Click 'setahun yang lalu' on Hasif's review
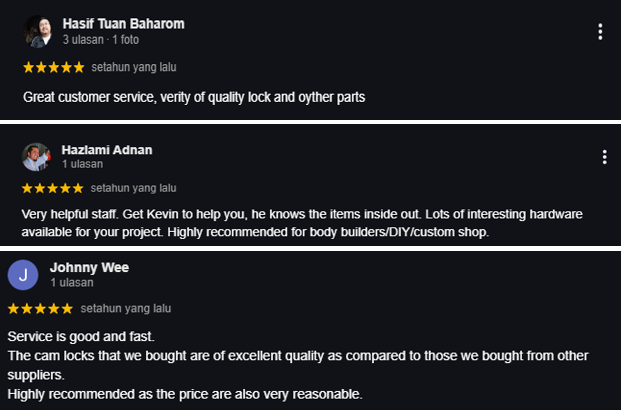Image resolution: width=621 pixels, height=410 pixels. [134, 67]
